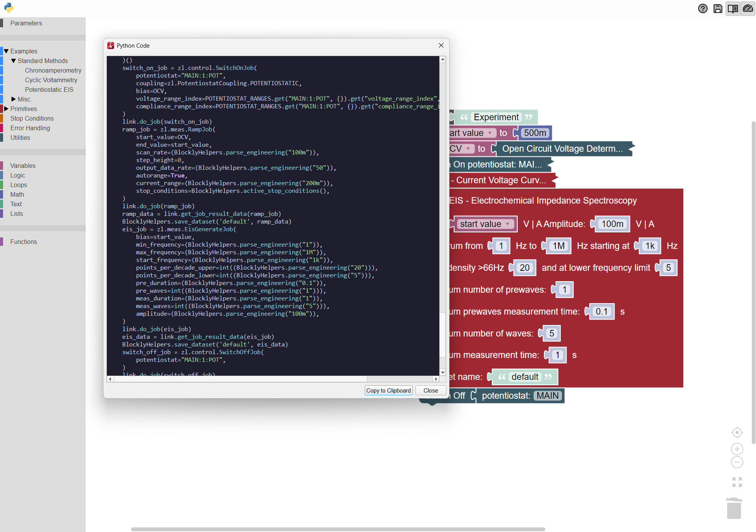Open the start value dropdown in EIS block
The height and width of the screenshot is (532, 756).
pos(486,224)
